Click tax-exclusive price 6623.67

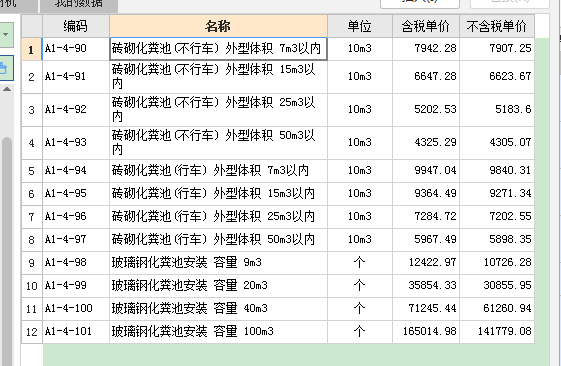click(497, 77)
